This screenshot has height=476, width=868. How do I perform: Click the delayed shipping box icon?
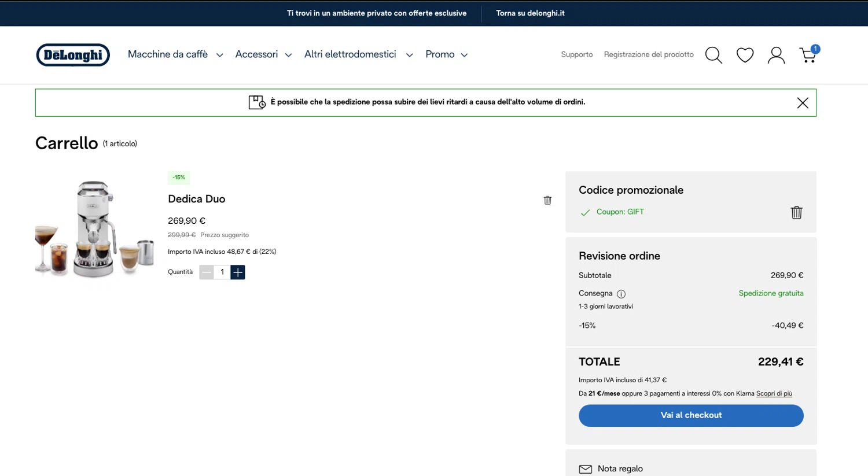point(257,102)
